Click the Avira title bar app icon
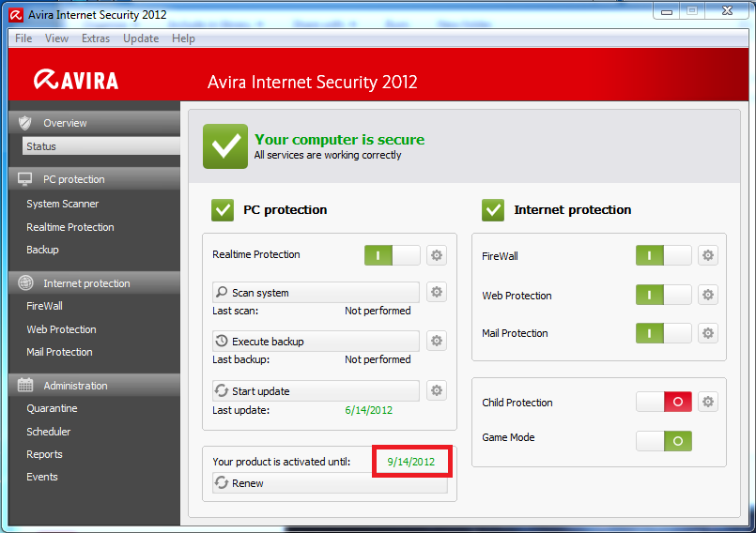 click(16, 15)
